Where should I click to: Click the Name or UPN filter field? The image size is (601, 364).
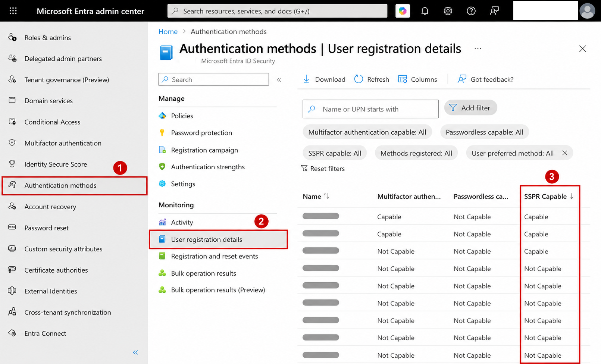point(370,109)
